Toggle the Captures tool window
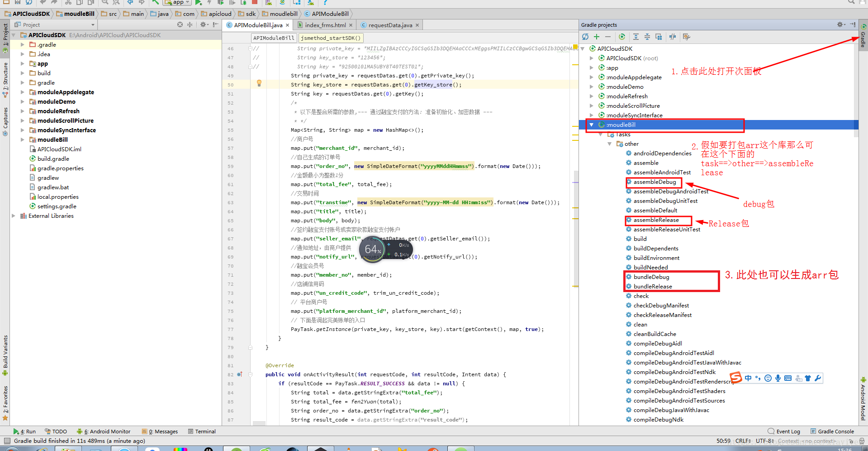The width and height of the screenshot is (868, 451). coord(5,121)
